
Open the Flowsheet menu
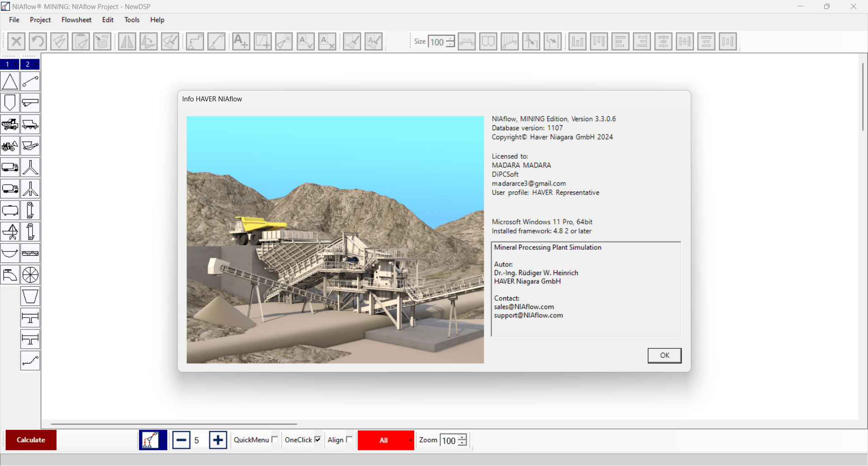[76, 20]
